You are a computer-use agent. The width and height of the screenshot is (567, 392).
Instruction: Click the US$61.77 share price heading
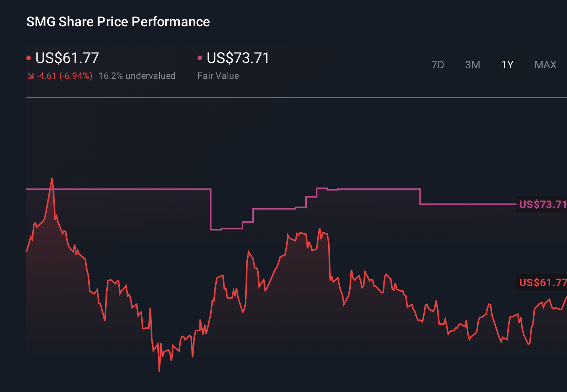[67, 58]
